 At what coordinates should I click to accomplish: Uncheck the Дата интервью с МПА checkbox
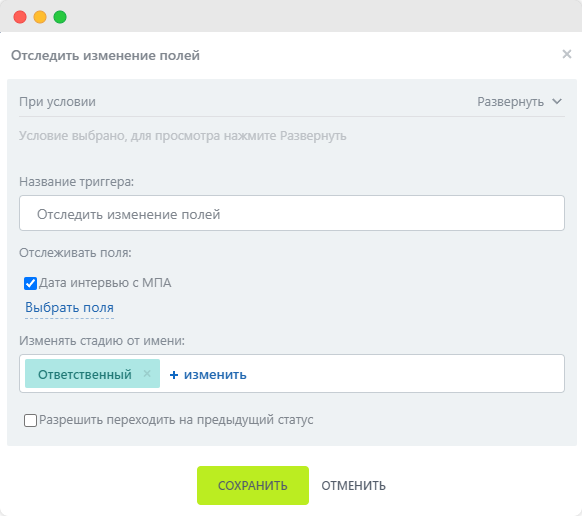click(x=30, y=283)
